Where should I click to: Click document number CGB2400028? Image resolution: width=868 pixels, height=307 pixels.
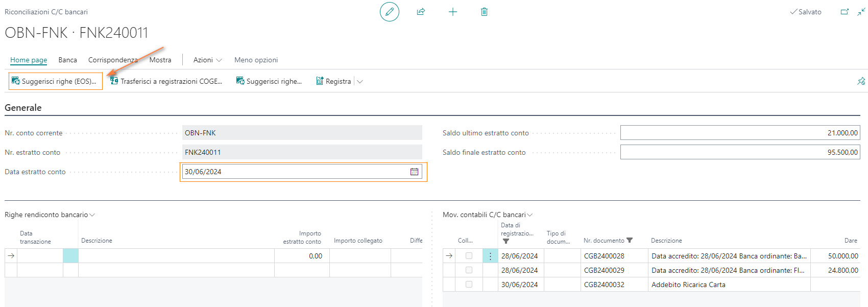click(x=604, y=256)
